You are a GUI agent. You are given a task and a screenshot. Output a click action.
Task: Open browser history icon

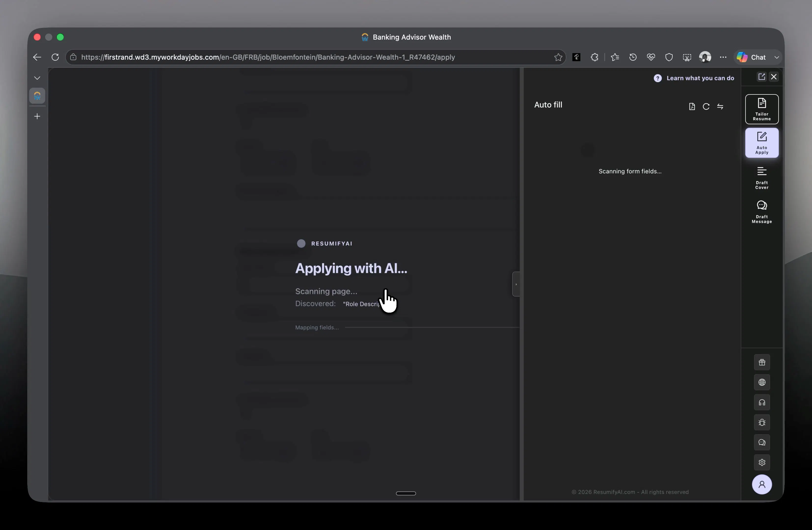[x=633, y=57]
